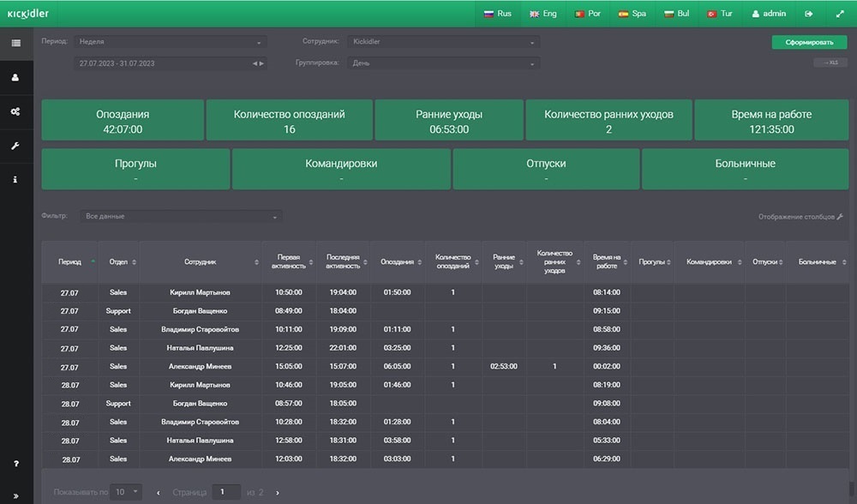The image size is (857, 504).
Task: Expand the sidebar with double-chevron icon
Action: point(16,495)
